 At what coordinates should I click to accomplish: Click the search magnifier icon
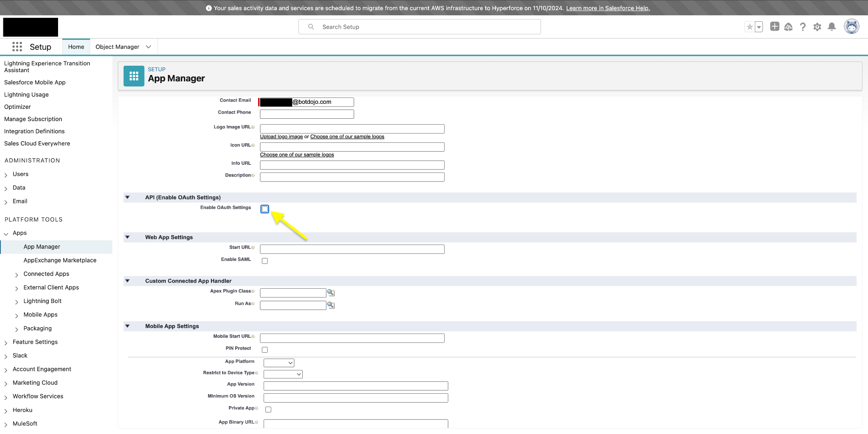[311, 27]
